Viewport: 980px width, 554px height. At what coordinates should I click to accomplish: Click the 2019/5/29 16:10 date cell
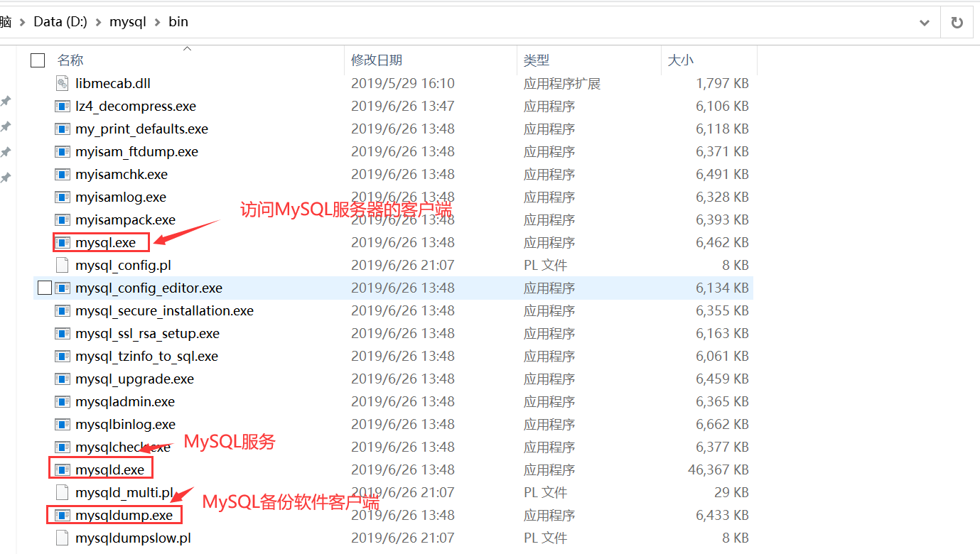[x=403, y=83]
